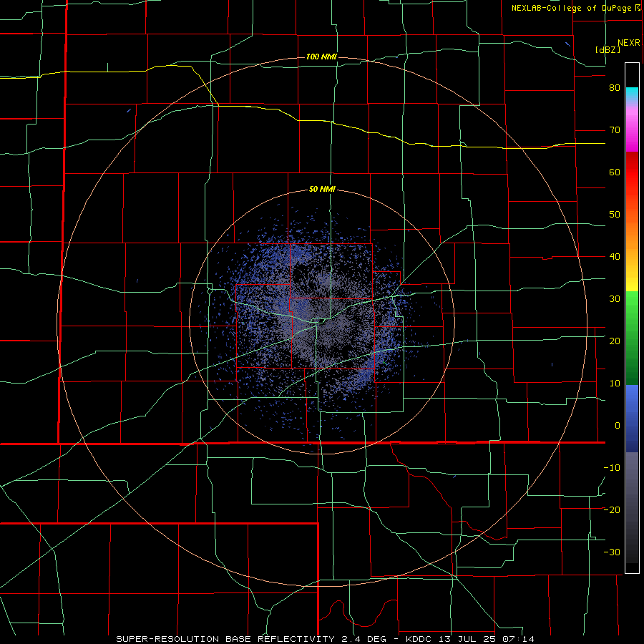Click the -30 value on dBZ scale
The image size is (644, 644).
tap(612, 552)
